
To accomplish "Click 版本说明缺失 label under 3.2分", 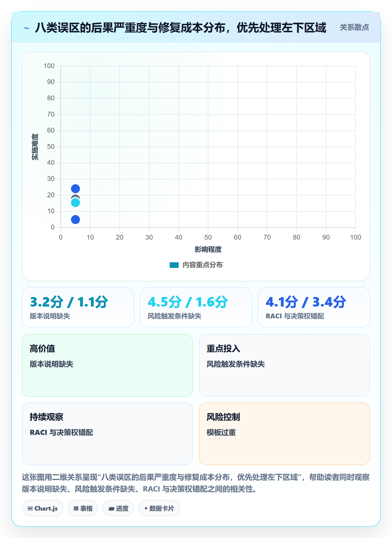I will coord(50,316).
